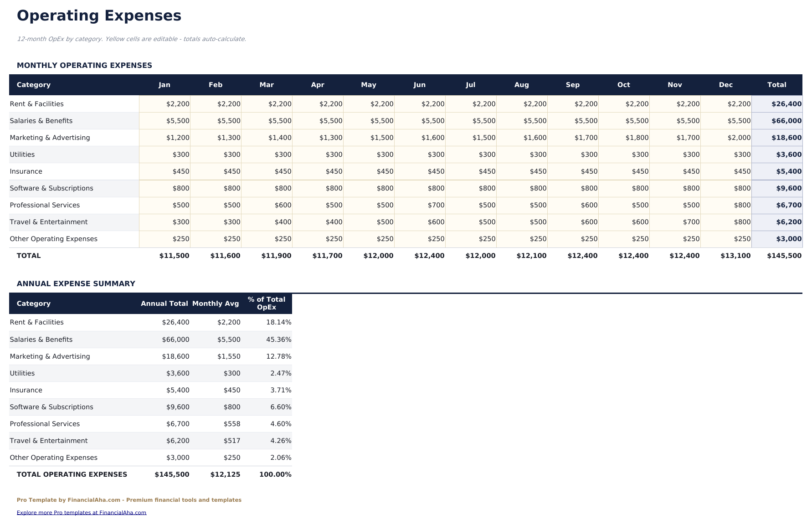812x525 pixels.
Task: Select the Monthly Avg column header
Action: 216,303
